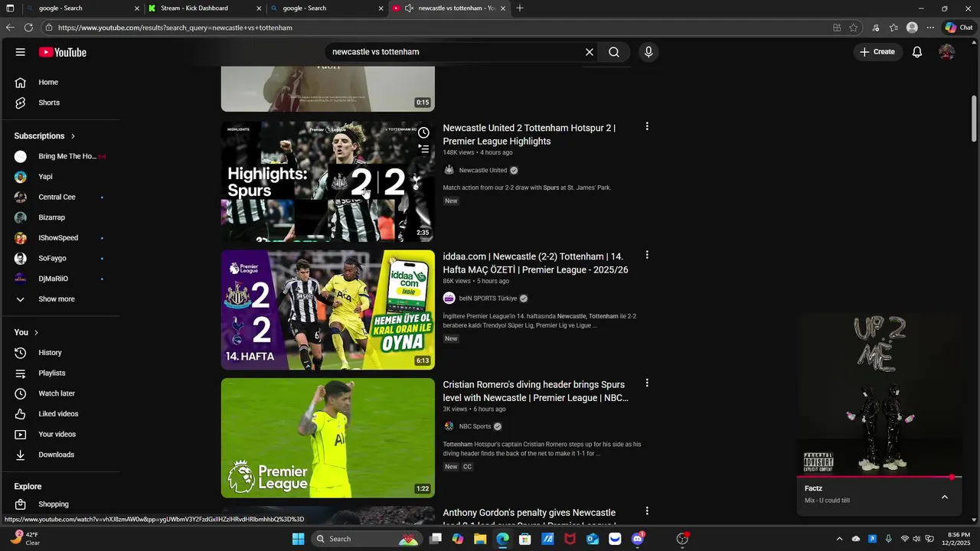This screenshot has height=551, width=980.
Task: Open iddaa.com Newcastle (2-2) Tottenham title
Action: (535, 263)
